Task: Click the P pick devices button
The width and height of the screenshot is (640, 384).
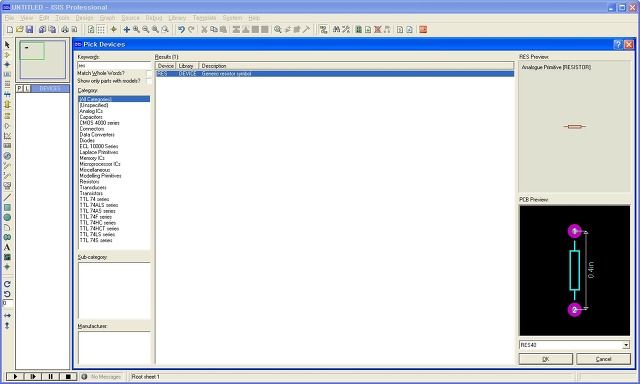Action: coord(19,89)
